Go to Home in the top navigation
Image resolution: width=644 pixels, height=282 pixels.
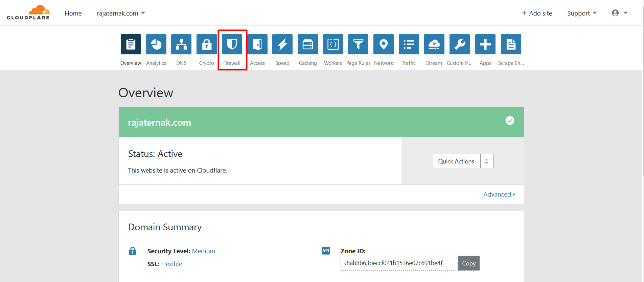73,13
